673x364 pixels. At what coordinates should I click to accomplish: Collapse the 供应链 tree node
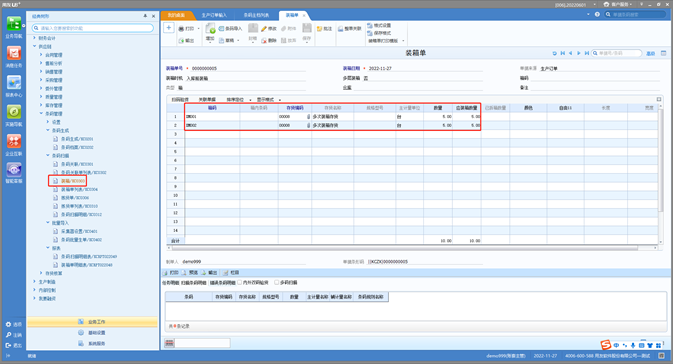pyautogui.click(x=35, y=46)
